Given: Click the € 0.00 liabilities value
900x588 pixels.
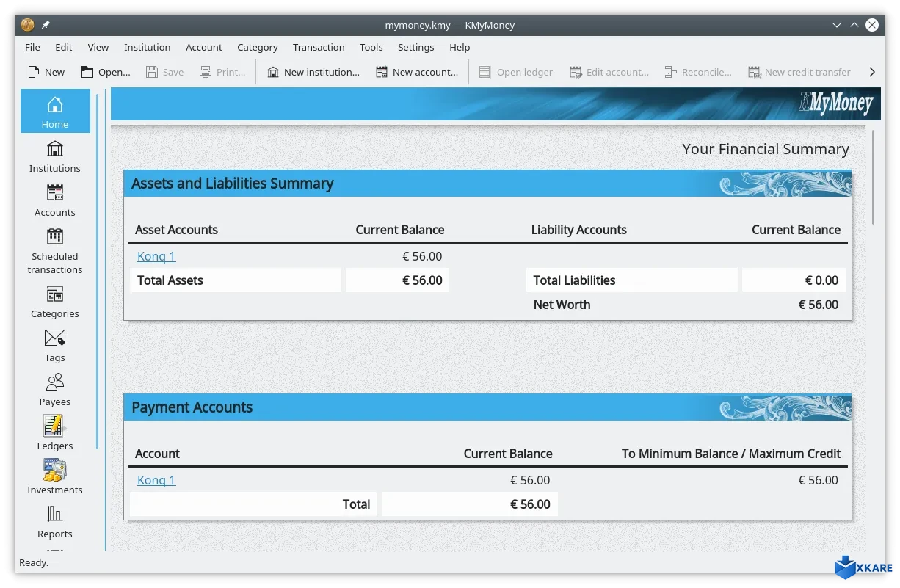Looking at the screenshot, I should [821, 280].
